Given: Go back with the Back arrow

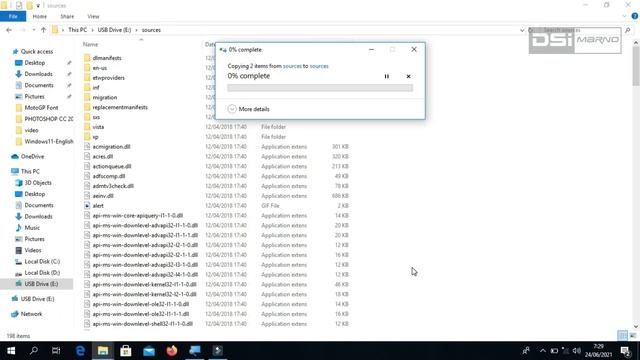Looking at the screenshot, I should tap(9, 30).
